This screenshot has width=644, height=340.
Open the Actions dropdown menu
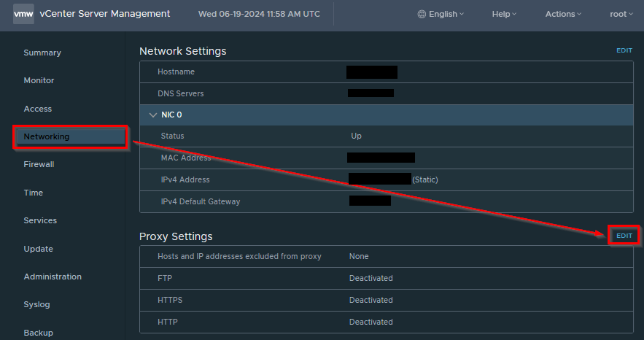click(563, 14)
